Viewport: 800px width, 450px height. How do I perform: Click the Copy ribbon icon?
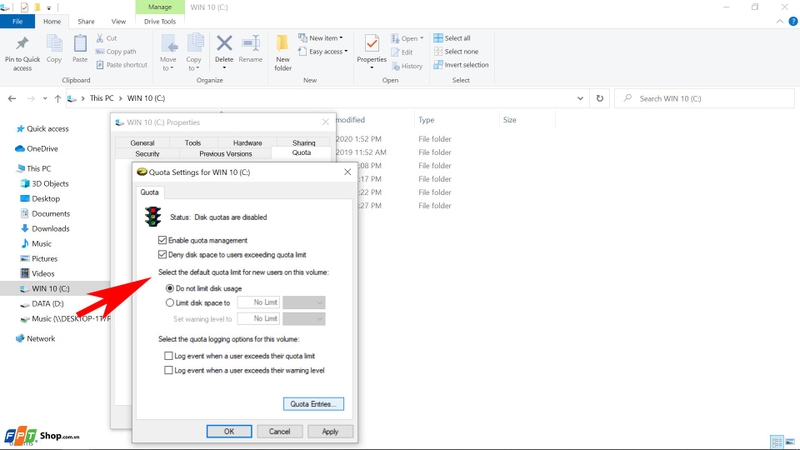click(x=54, y=44)
